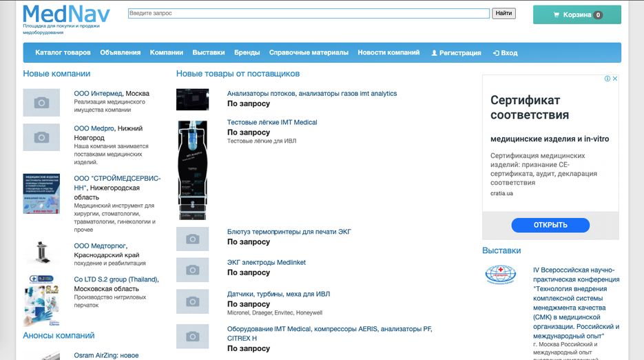Click text 'похудение и реабилитация'
Screen dimensions: 644x360
click(x=110, y=263)
